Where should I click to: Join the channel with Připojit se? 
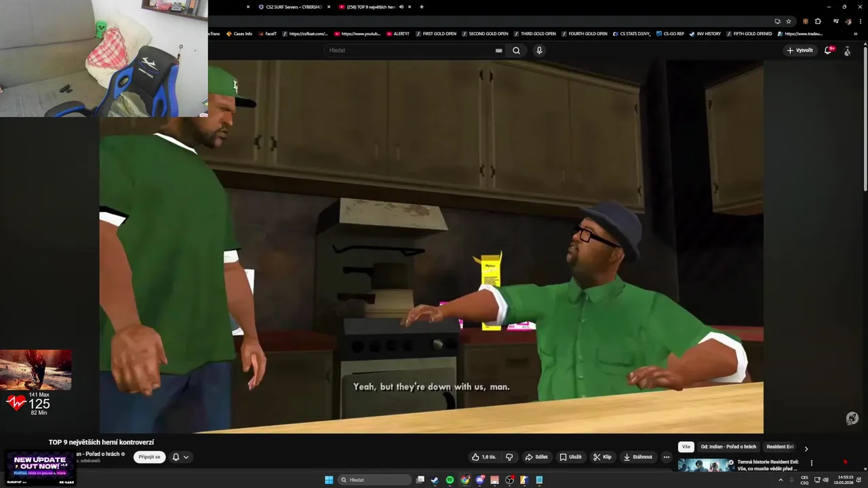149,457
